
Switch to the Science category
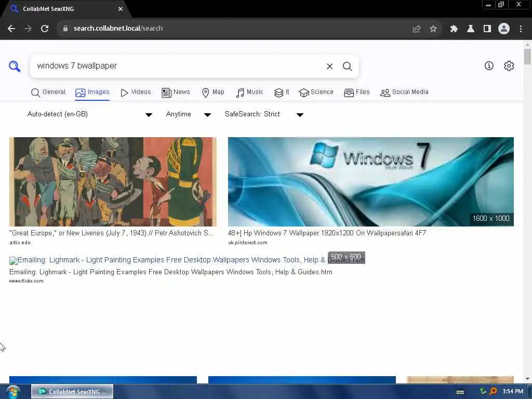[316, 92]
